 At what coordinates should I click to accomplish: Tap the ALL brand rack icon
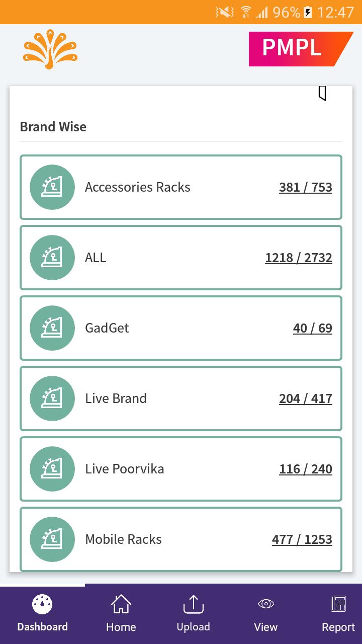point(52,258)
